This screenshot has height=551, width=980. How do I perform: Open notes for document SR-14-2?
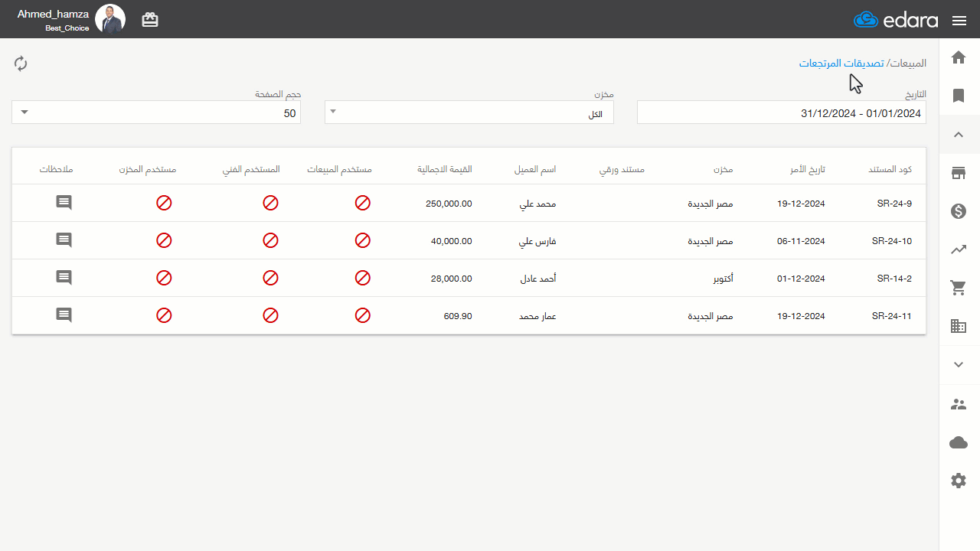[x=64, y=278]
